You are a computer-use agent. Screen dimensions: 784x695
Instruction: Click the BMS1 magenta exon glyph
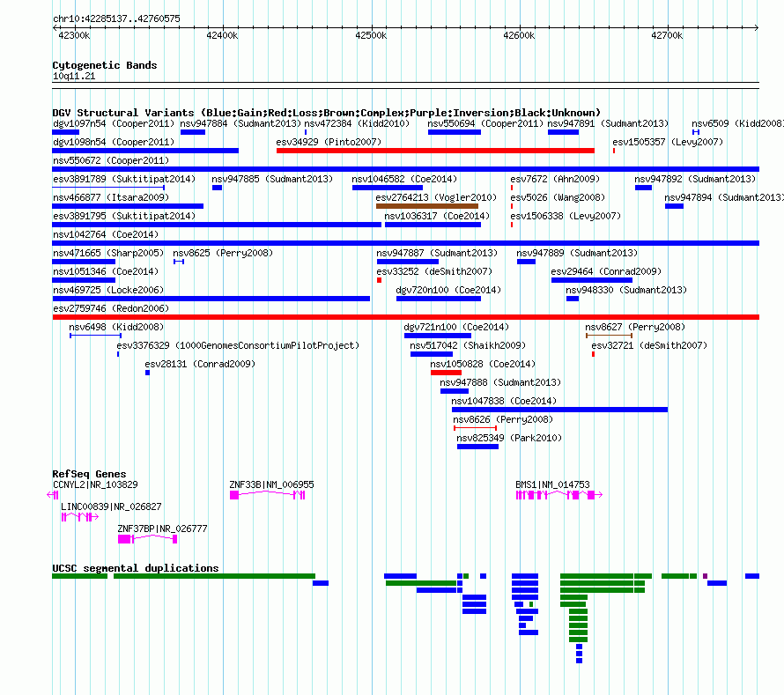pos(559,495)
